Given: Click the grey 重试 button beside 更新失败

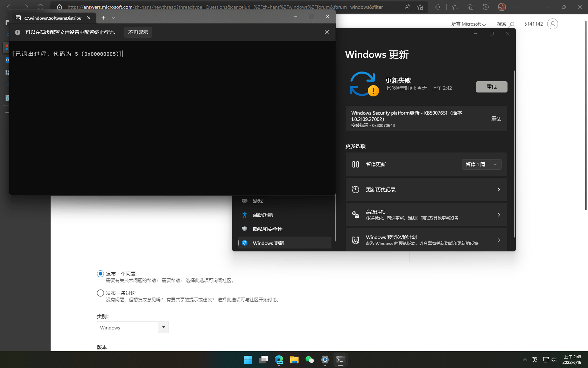Looking at the screenshot, I should click(x=491, y=87).
